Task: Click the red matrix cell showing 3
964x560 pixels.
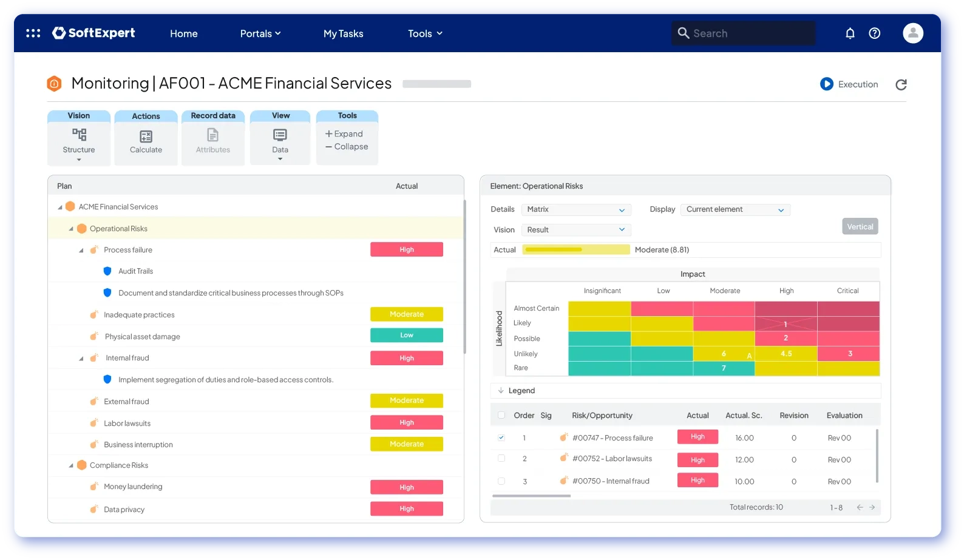Action: 849,354
